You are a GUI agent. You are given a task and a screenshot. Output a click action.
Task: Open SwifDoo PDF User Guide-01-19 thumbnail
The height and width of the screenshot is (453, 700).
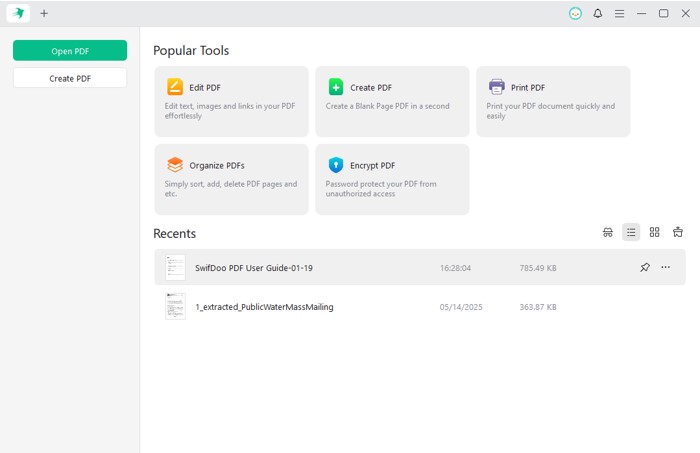click(175, 267)
